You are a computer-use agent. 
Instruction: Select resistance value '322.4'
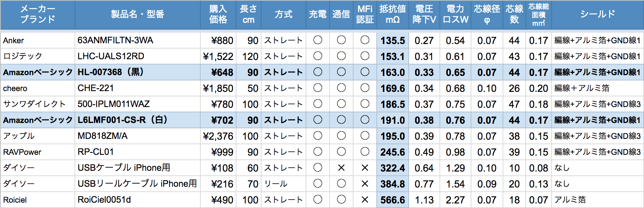coord(393,168)
